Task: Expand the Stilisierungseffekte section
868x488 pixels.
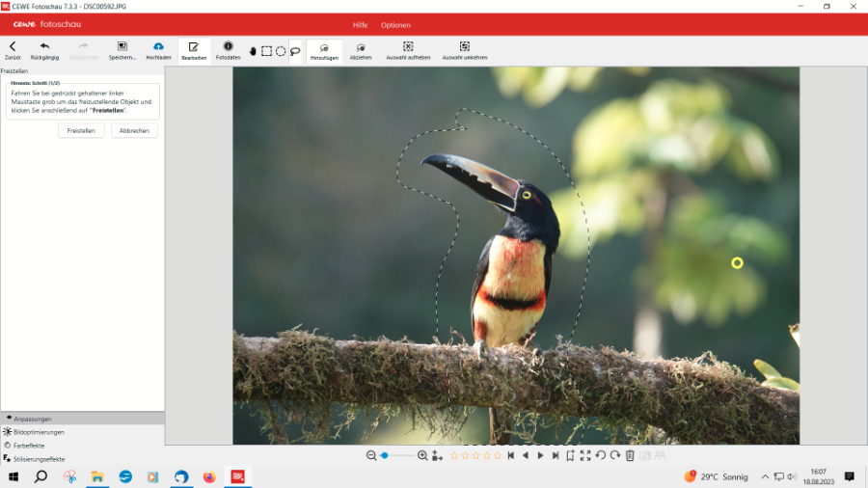Action: coord(39,459)
